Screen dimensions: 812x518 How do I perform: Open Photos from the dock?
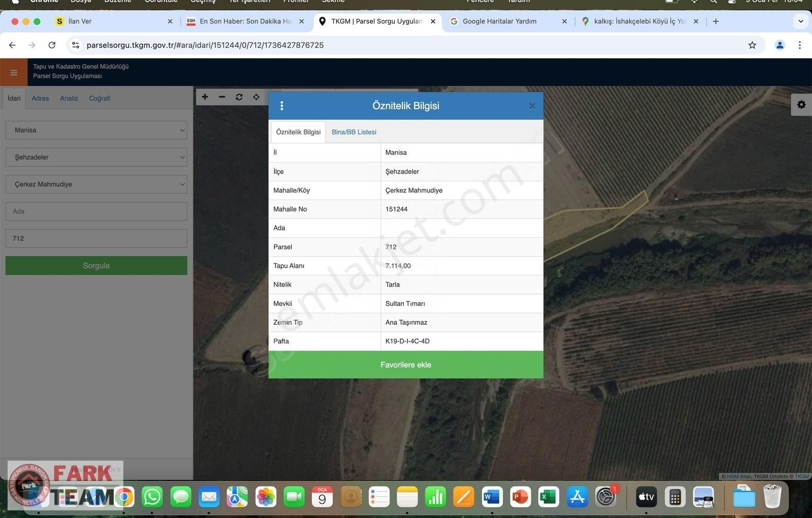265,497
